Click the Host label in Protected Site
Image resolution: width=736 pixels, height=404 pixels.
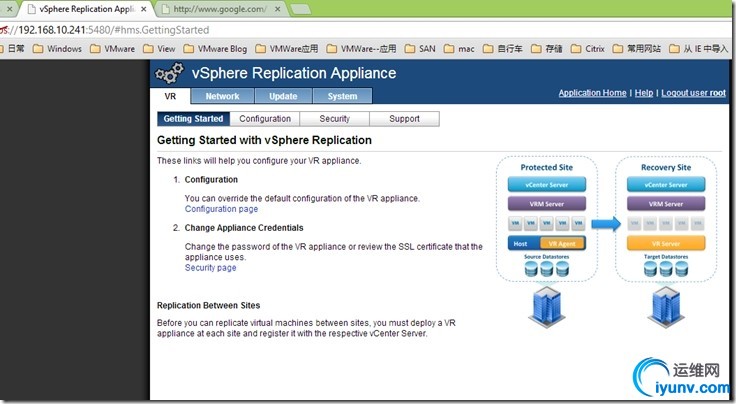tap(520, 244)
